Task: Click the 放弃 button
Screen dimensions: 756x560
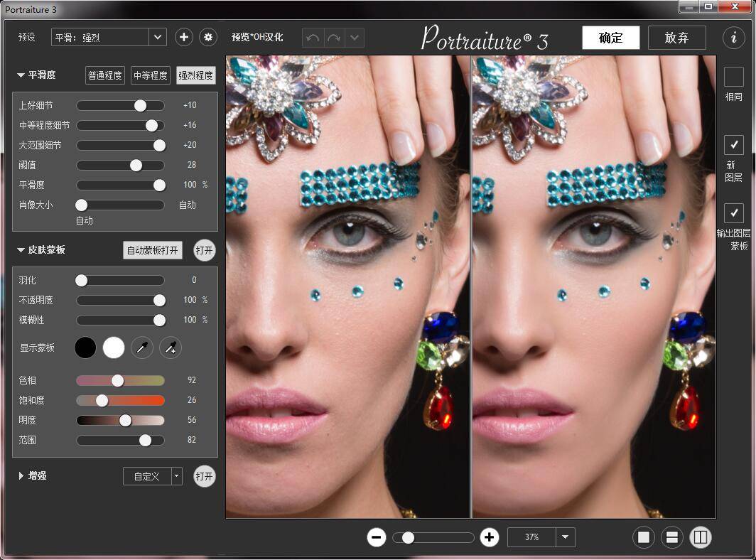Action: click(676, 38)
